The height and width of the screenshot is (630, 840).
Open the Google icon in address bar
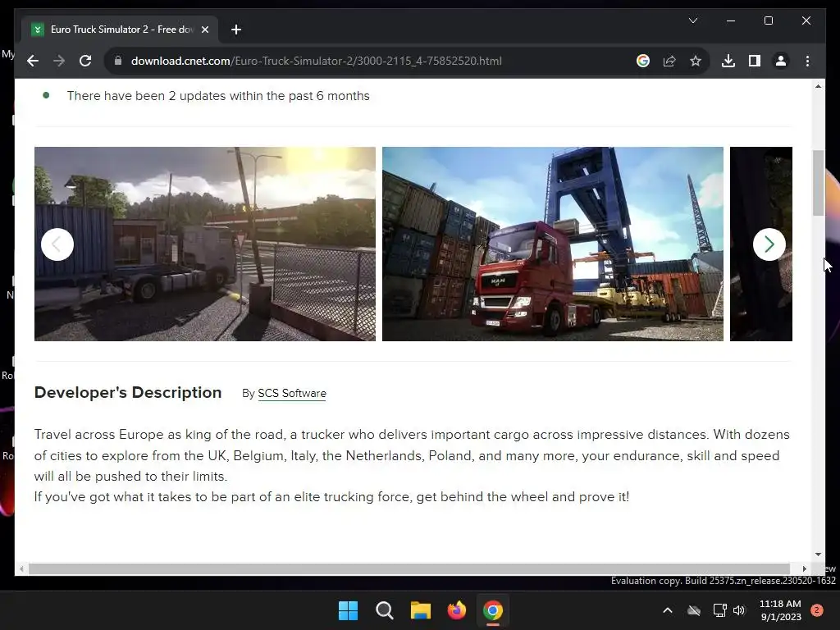[643, 61]
